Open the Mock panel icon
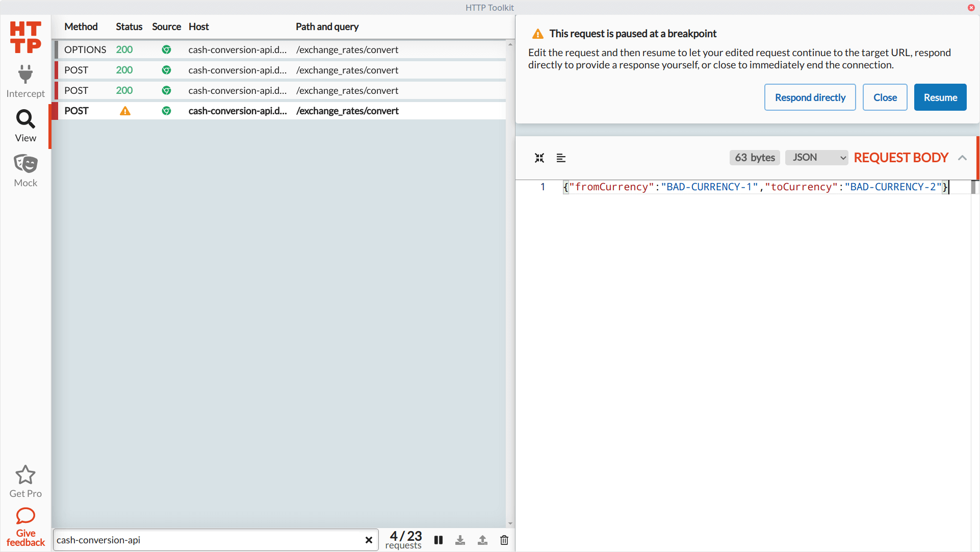The image size is (980, 552). tap(25, 163)
